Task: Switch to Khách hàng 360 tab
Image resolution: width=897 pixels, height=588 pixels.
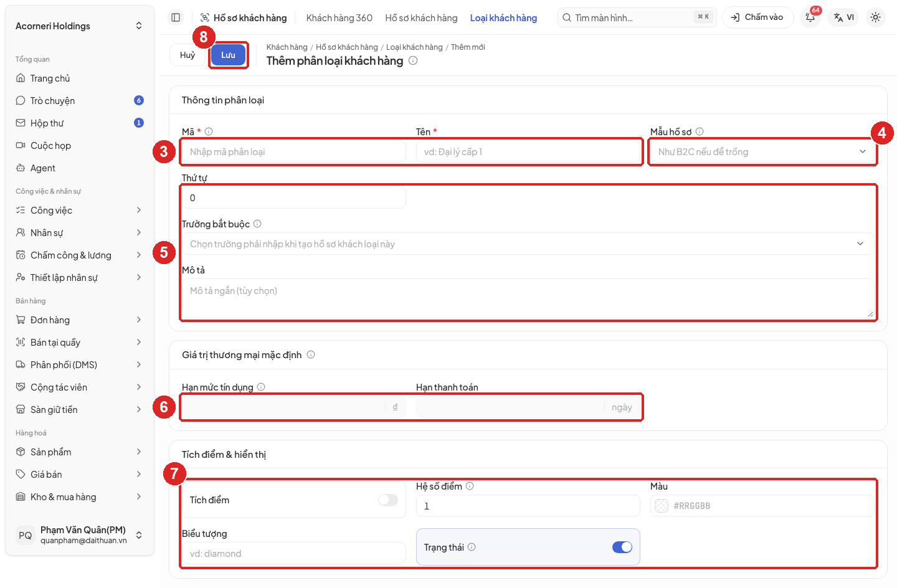Action: click(339, 18)
